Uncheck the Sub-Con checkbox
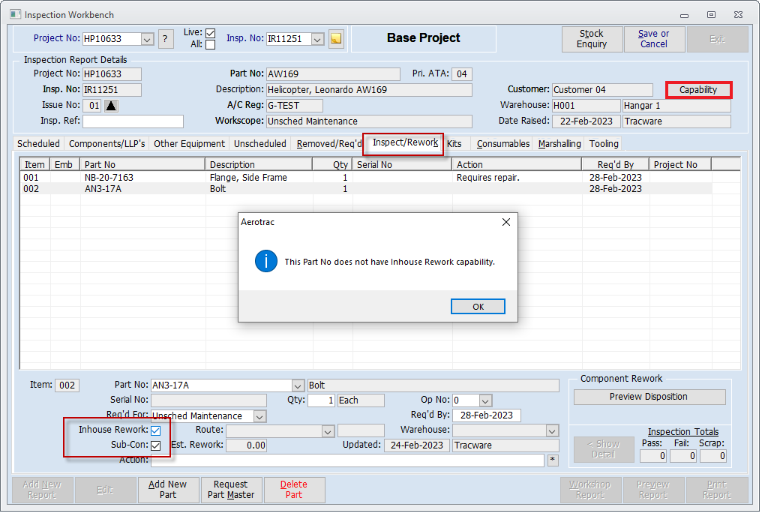 [156, 446]
